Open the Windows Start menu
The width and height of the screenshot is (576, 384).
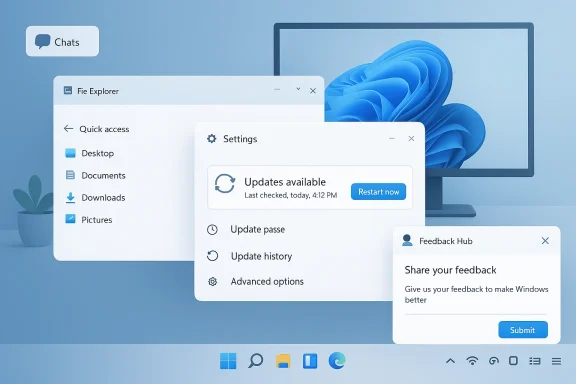[x=228, y=361]
